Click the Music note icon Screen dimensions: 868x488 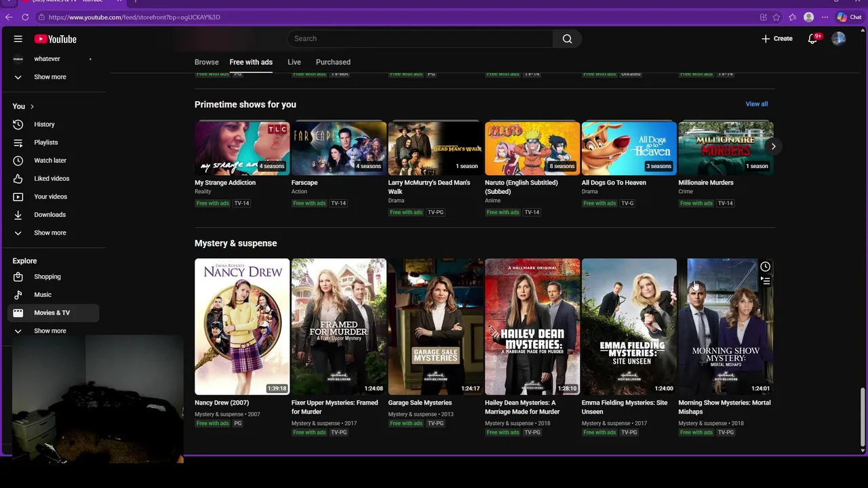tap(18, 295)
